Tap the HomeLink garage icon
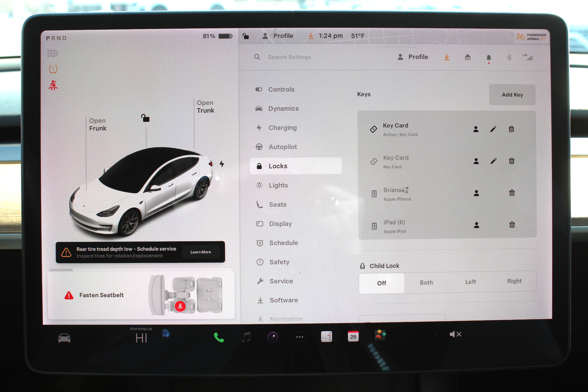 pyautogui.click(x=468, y=58)
